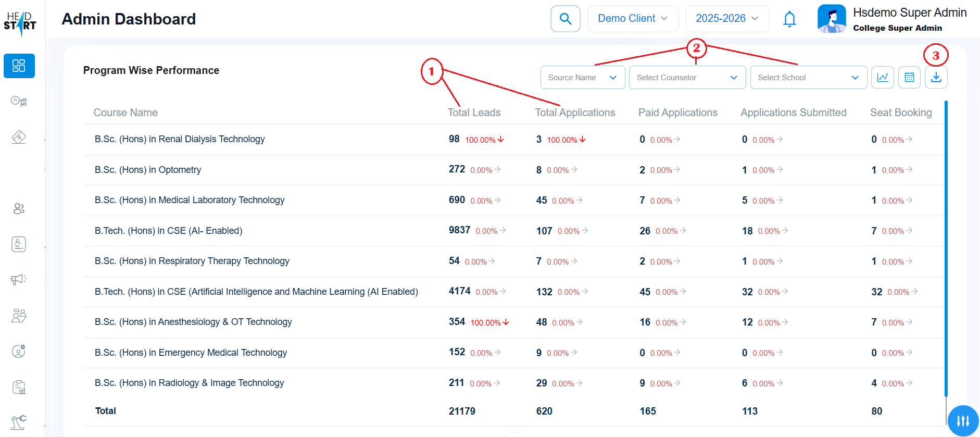Click the floating filter sliders button
This screenshot has width=980, height=437.
(963, 421)
